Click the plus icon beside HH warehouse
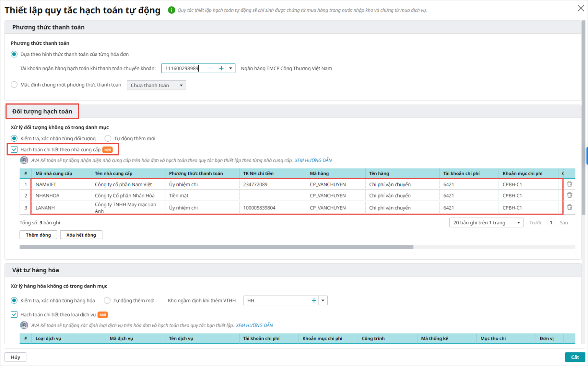This screenshot has height=366, width=588. pos(314,301)
